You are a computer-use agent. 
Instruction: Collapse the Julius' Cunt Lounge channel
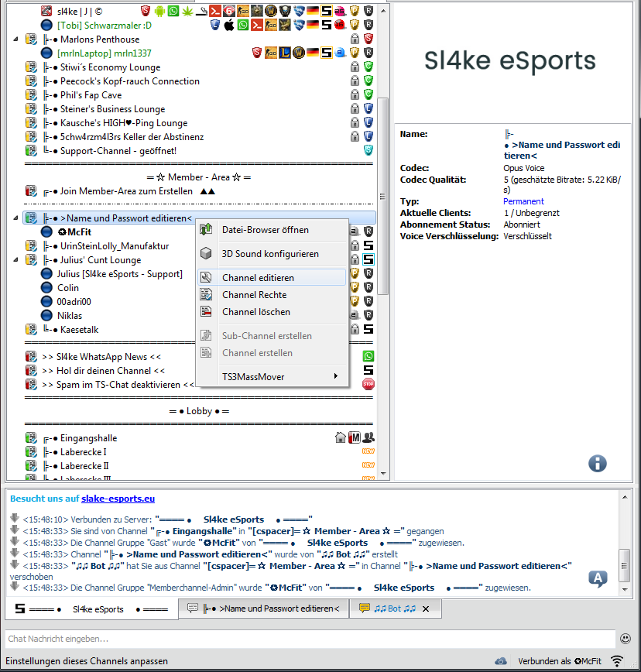pos(15,259)
